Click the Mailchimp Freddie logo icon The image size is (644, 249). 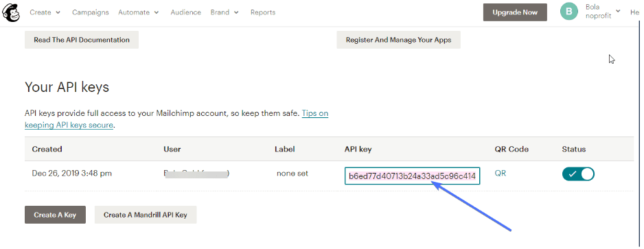coord(12,12)
